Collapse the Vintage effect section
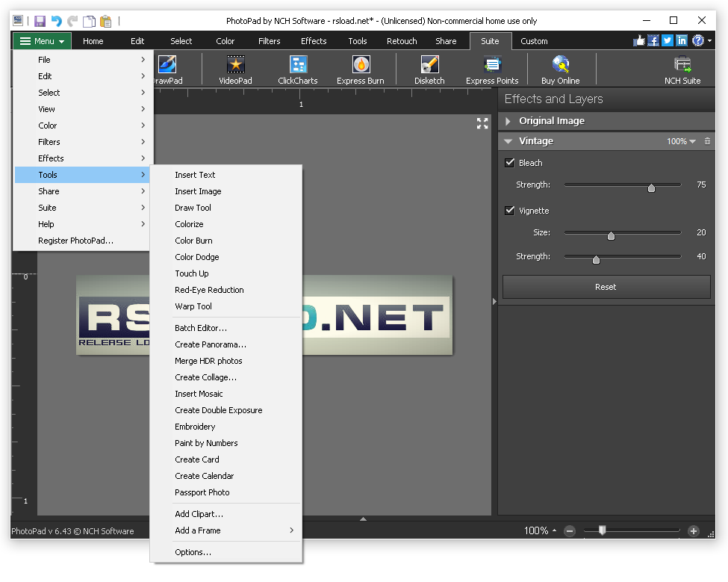This screenshot has width=728, height=582. click(508, 141)
